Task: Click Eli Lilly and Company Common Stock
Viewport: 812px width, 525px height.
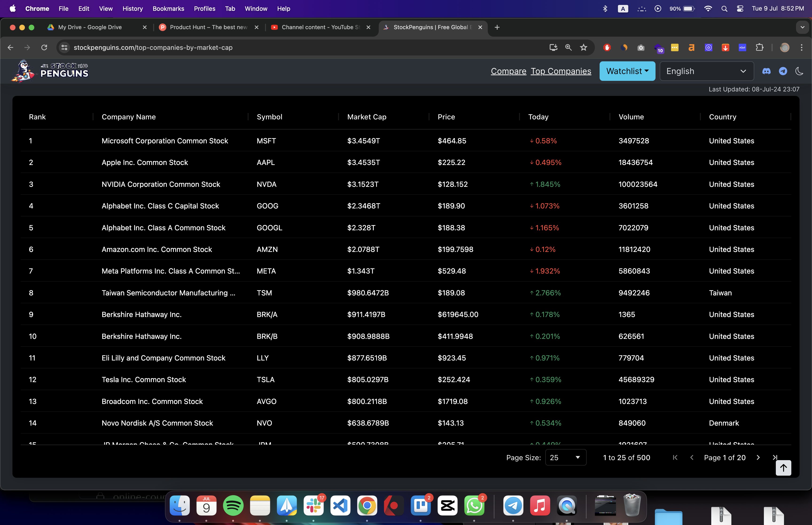Action: click(x=164, y=358)
